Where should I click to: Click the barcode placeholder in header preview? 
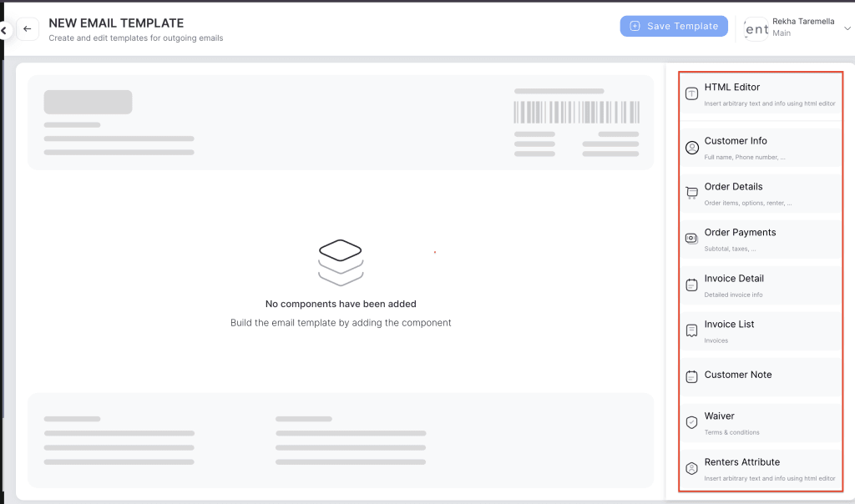pos(576,113)
